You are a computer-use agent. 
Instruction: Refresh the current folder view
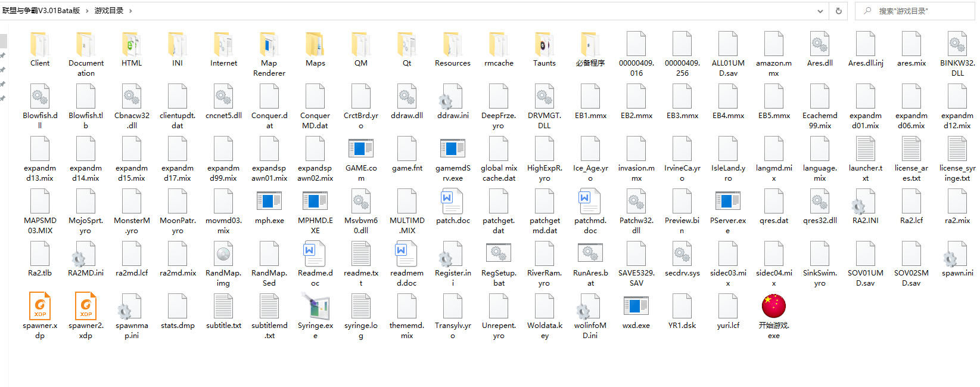tap(839, 11)
